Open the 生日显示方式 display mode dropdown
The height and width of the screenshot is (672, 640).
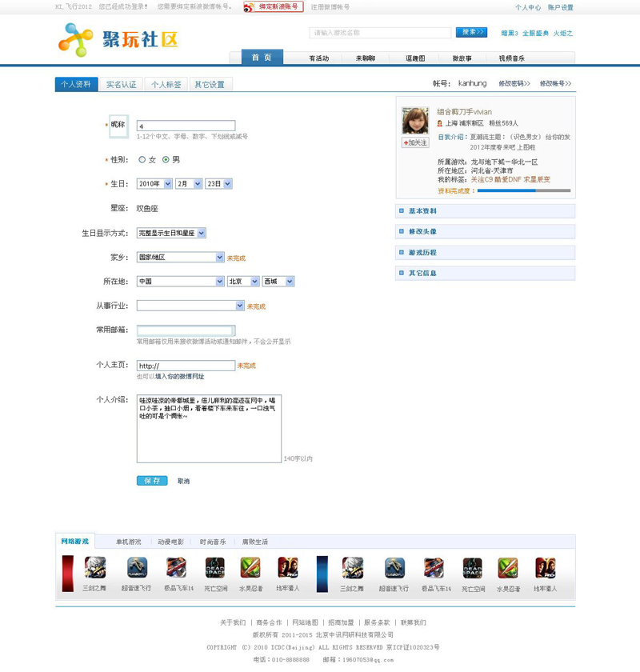click(x=171, y=233)
